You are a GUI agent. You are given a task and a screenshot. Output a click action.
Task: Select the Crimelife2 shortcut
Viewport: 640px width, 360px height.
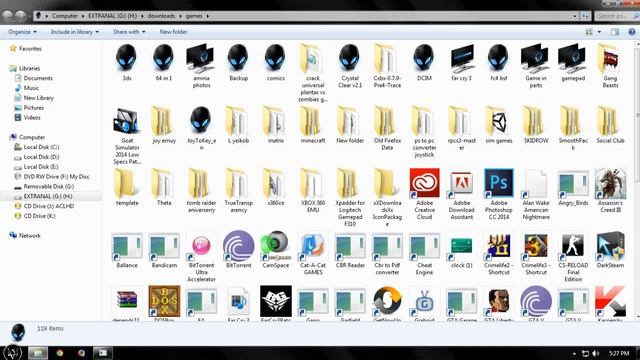[499, 245]
